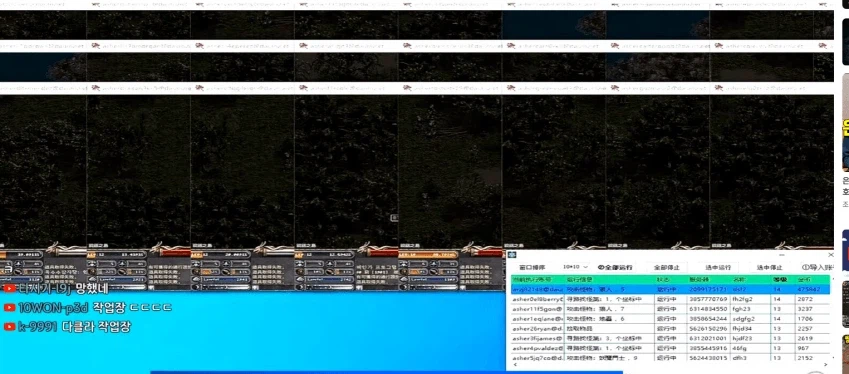Sort by the 金币 column header
The image size is (849, 374).
click(x=813, y=280)
